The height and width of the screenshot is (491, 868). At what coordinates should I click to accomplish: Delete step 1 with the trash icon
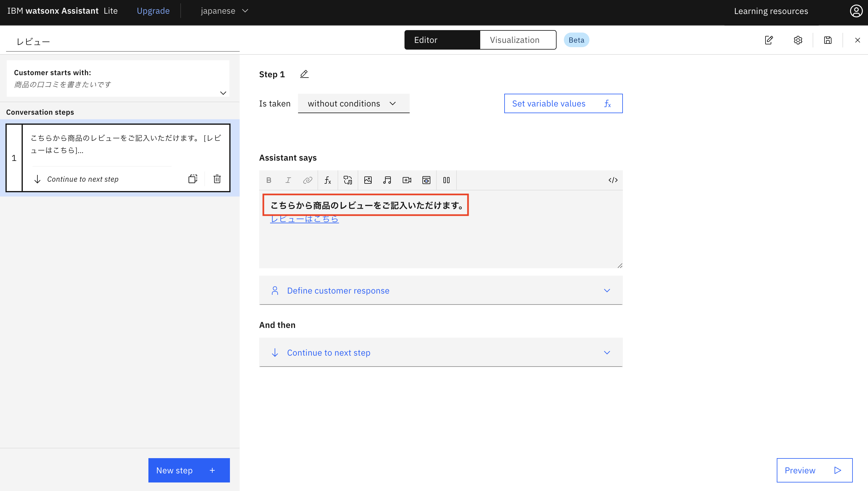(x=217, y=179)
